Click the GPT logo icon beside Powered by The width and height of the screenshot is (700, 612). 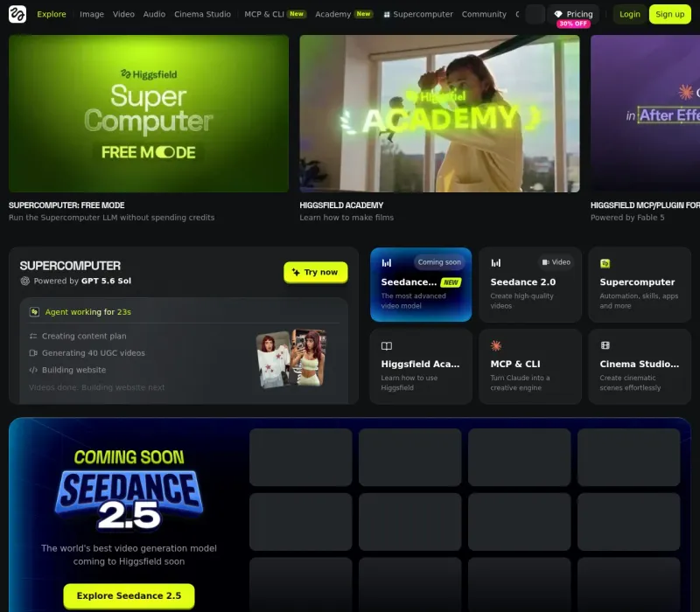tap(25, 281)
